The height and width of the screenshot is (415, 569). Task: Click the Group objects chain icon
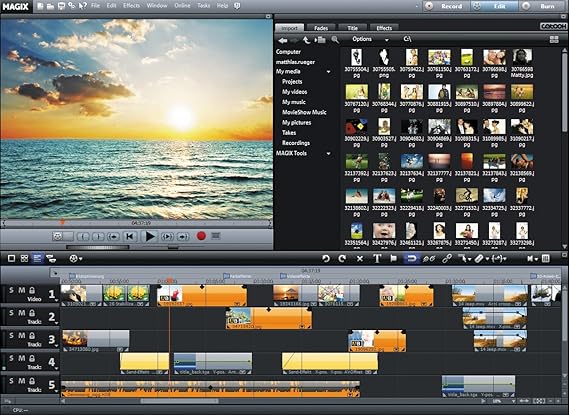point(429,258)
